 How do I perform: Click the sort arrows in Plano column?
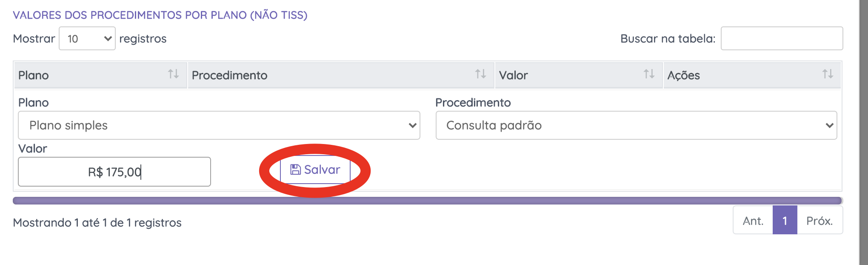[x=173, y=74]
